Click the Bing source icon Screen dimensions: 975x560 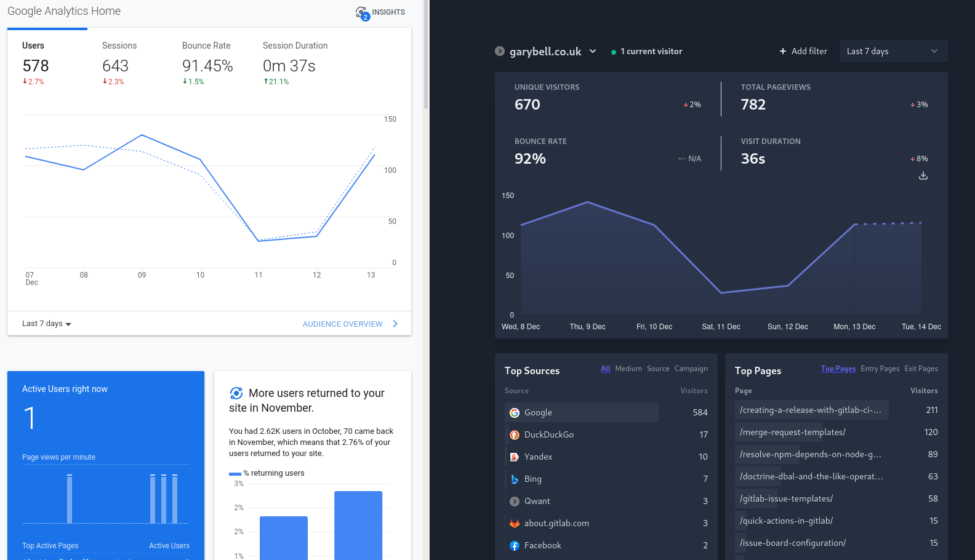click(515, 479)
